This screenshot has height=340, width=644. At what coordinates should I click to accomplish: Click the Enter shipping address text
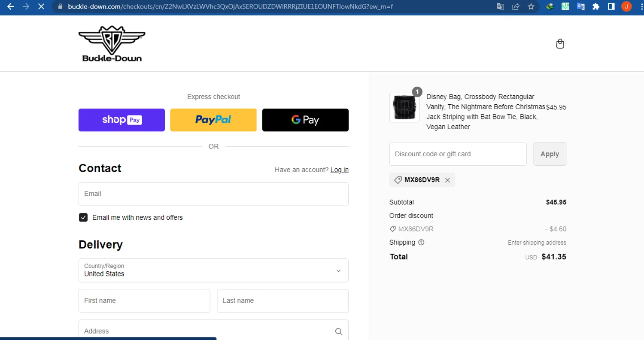tap(537, 243)
